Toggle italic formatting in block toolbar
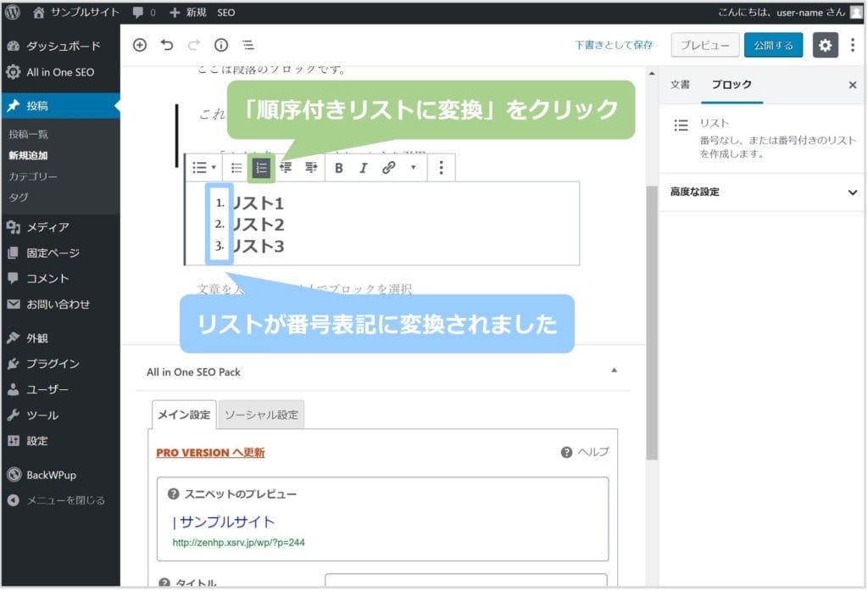 [x=364, y=168]
